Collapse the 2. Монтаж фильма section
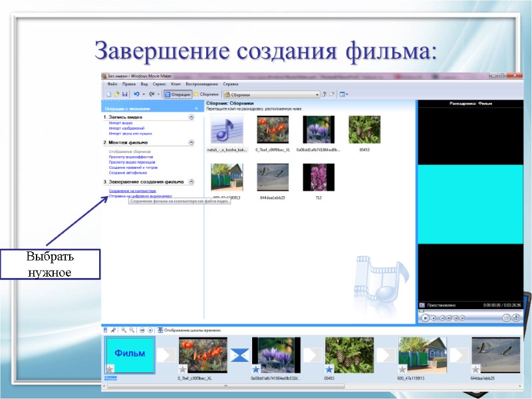 [192, 142]
